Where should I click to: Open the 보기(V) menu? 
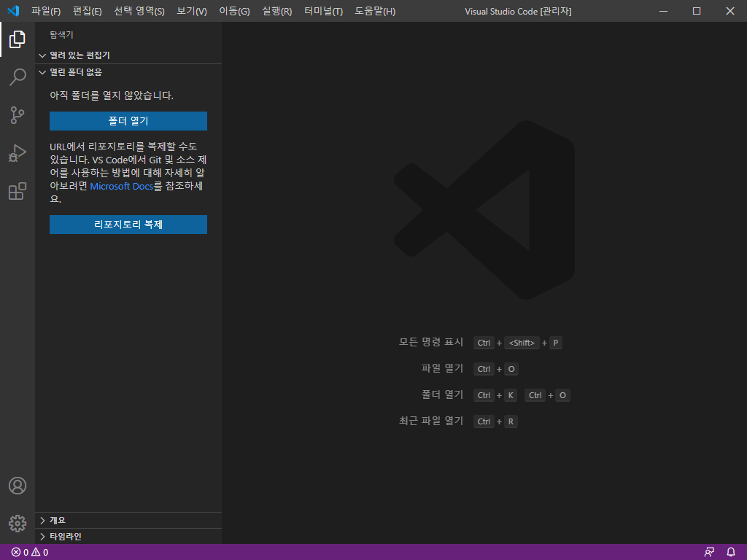coord(192,11)
